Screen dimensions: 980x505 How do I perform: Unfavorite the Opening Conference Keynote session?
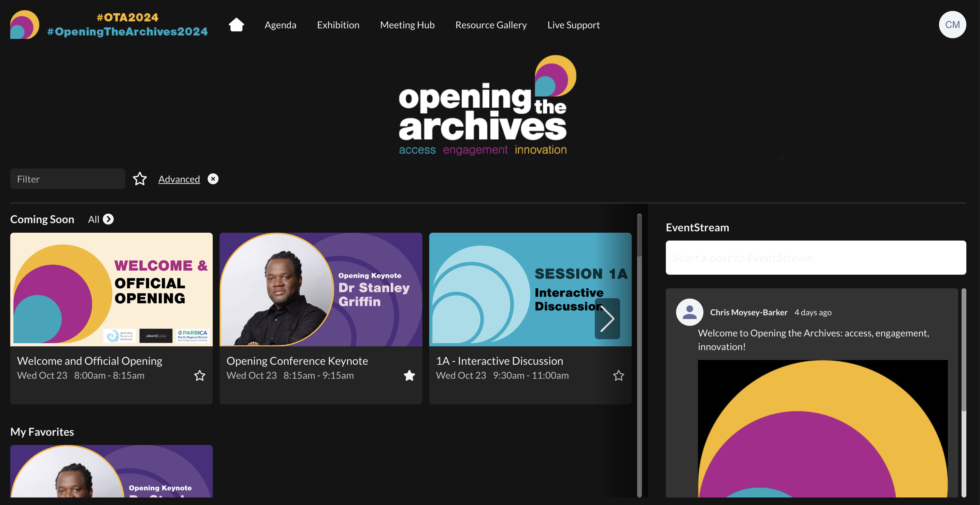coord(409,376)
